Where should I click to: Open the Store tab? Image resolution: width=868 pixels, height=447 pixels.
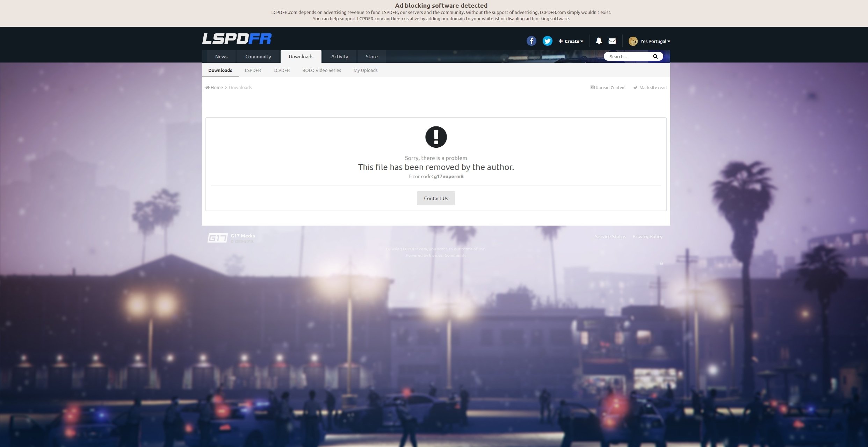pos(371,57)
